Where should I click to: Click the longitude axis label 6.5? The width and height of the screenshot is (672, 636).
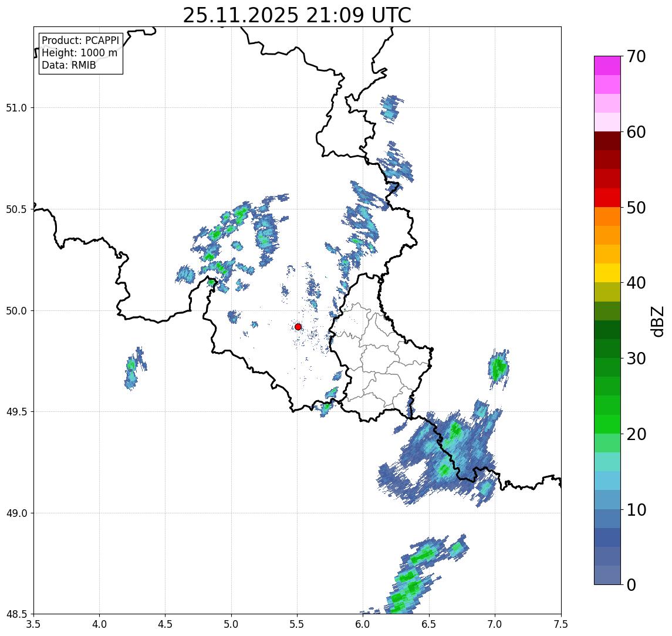pyautogui.click(x=429, y=624)
